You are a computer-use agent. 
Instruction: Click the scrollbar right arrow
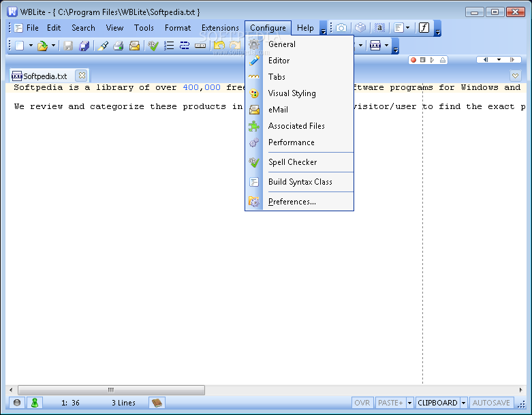click(520, 390)
